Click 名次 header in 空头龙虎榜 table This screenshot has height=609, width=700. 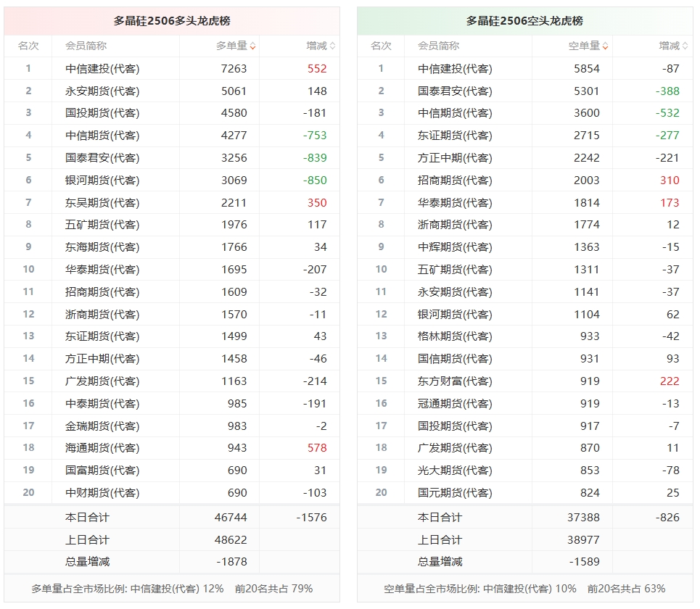point(381,46)
